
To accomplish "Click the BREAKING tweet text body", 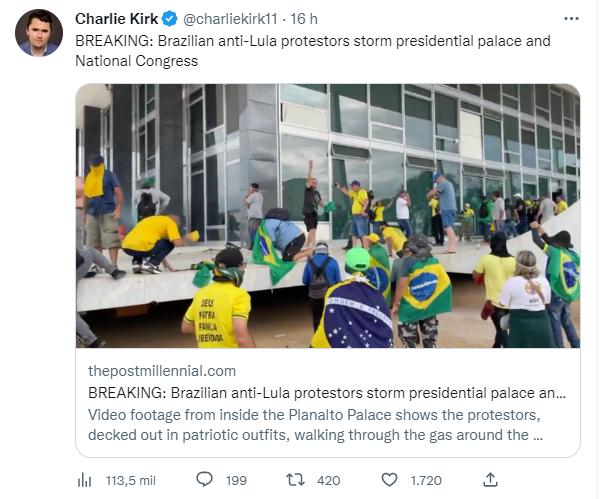I will tap(312, 51).
